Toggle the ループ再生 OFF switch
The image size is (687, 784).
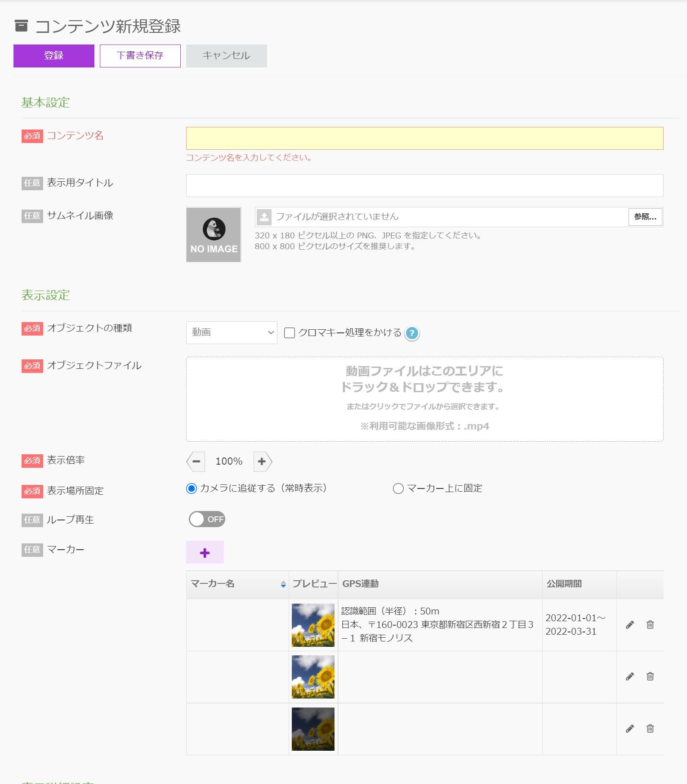207,519
